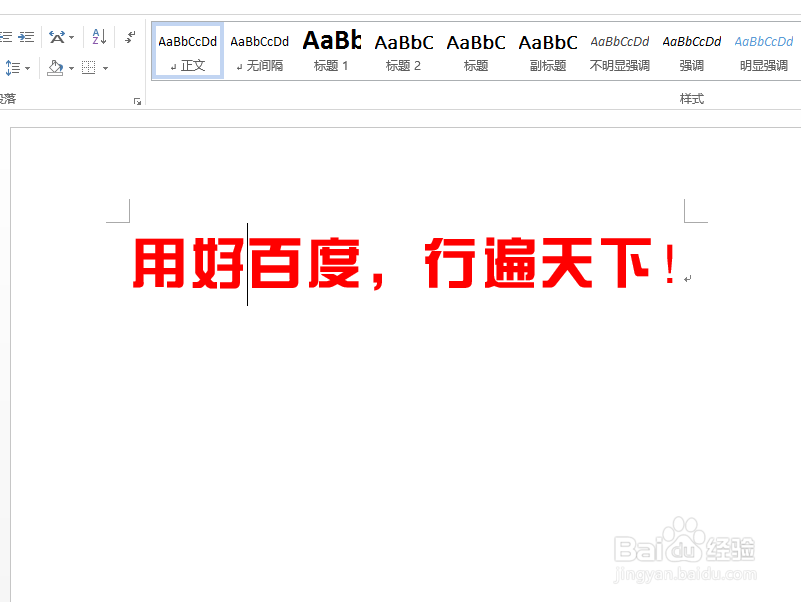Click the decrease indent icon
The image size is (801, 602).
6,37
